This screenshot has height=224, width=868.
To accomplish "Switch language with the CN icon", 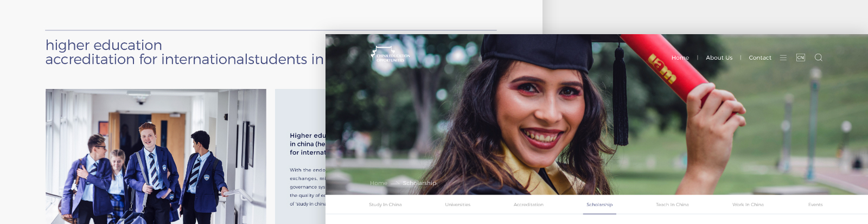I will click(800, 57).
